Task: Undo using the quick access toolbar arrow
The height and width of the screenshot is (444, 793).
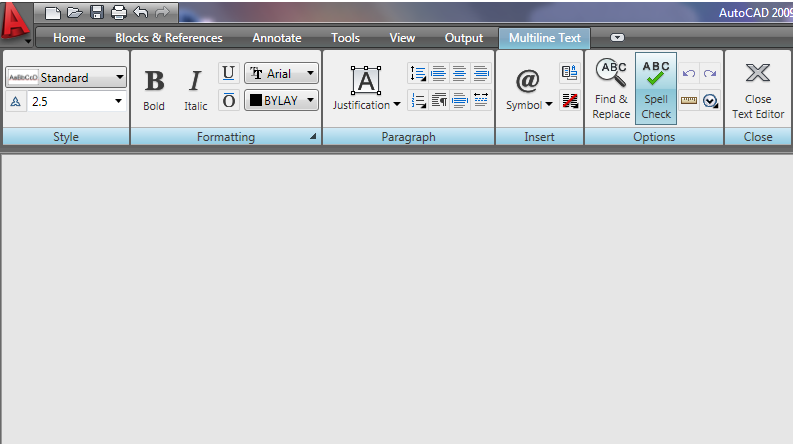Action: (141, 12)
